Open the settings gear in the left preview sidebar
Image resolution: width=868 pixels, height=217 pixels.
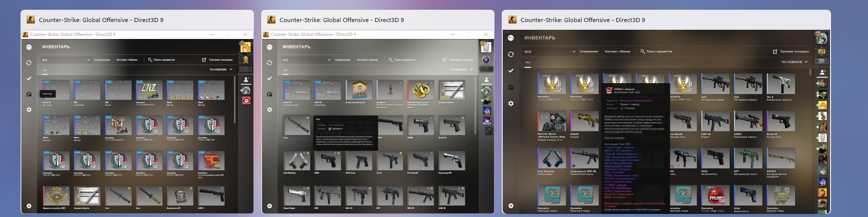[29, 110]
